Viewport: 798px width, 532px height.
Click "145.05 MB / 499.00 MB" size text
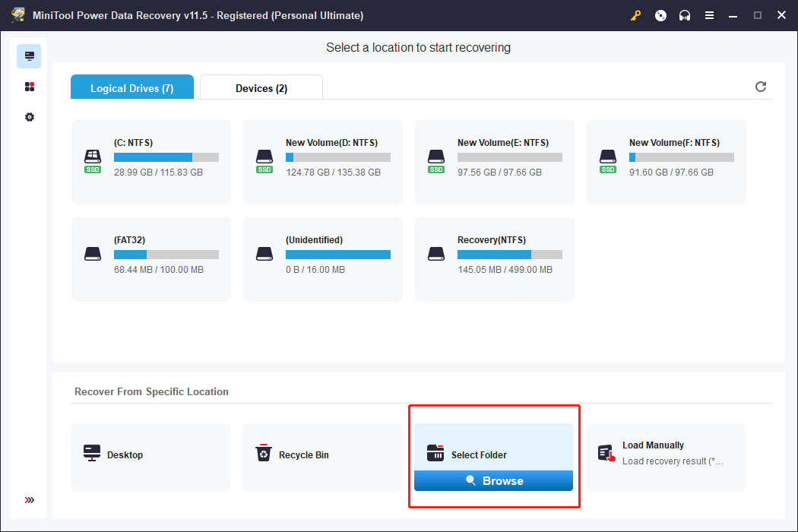(505, 269)
